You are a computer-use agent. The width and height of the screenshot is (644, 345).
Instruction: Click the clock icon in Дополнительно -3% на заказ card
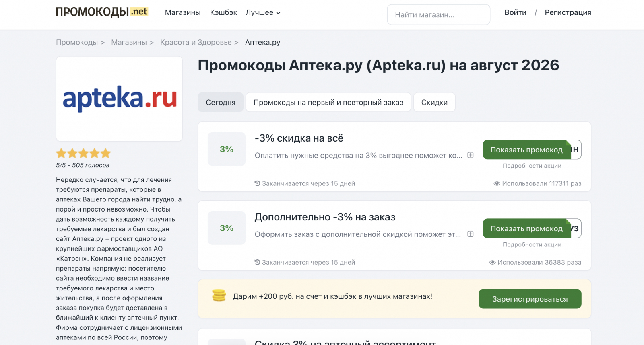(x=258, y=262)
